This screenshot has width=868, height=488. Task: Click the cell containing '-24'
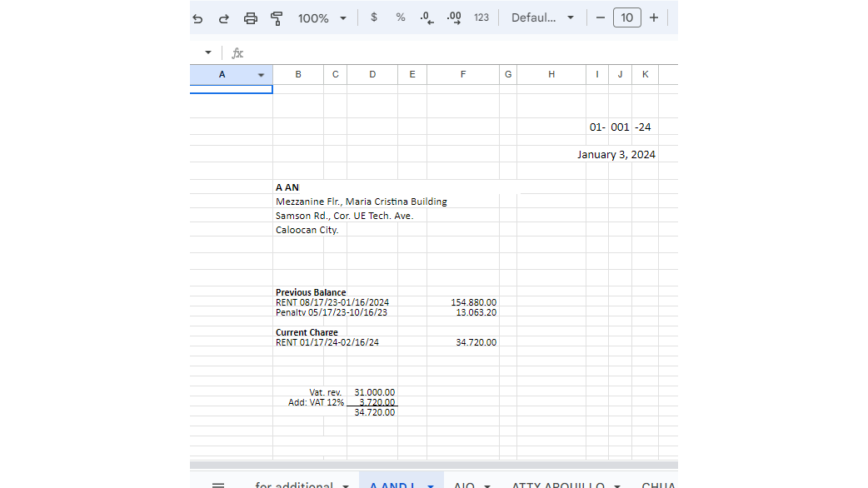pos(645,127)
